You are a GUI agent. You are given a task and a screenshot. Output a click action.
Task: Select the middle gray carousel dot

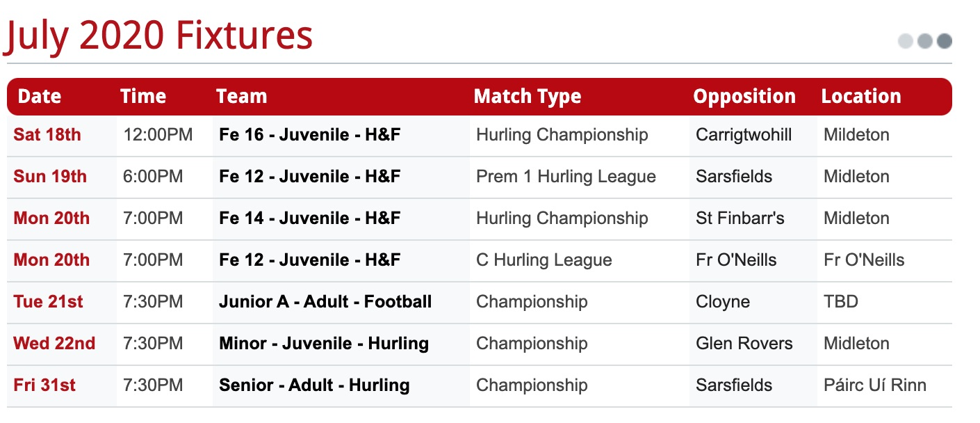[x=925, y=41]
